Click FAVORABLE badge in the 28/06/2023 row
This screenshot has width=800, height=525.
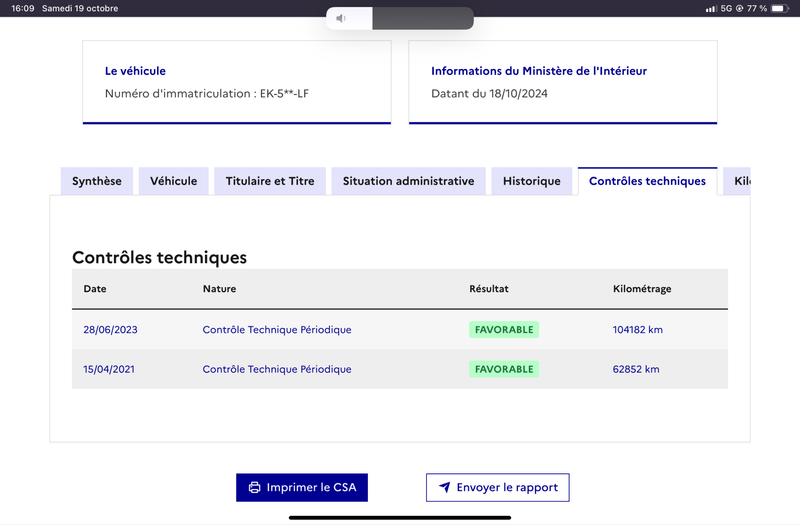pyautogui.click(x=504, y=330)
